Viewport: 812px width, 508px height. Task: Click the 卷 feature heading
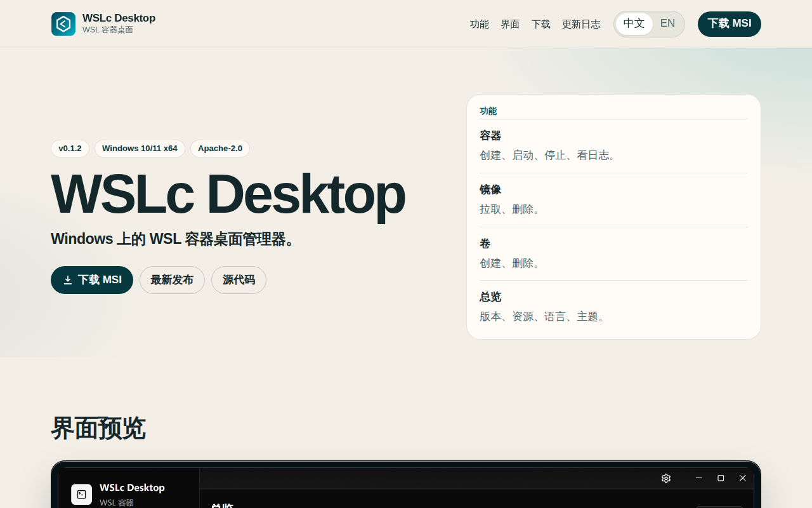point(485,244)
